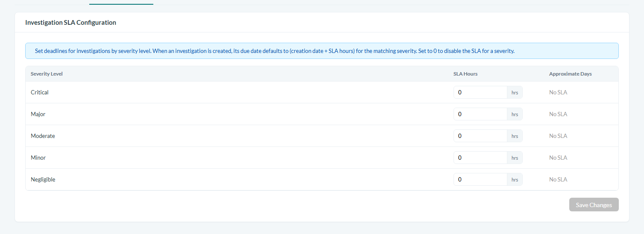Click the hrs unit label in Negligible row
The height and width of the screenshot is (234, 644).
(x=515, y=179)
